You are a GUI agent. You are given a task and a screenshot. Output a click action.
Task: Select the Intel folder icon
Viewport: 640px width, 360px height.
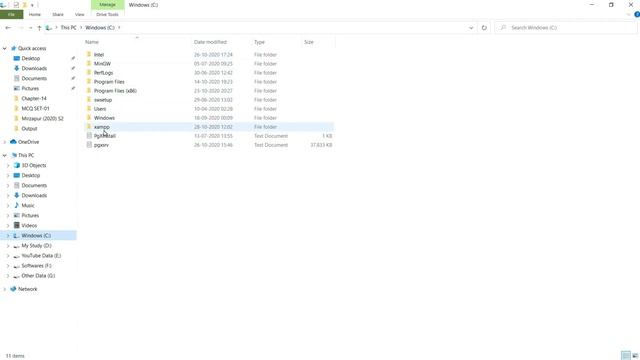click(x=89, y=54)
